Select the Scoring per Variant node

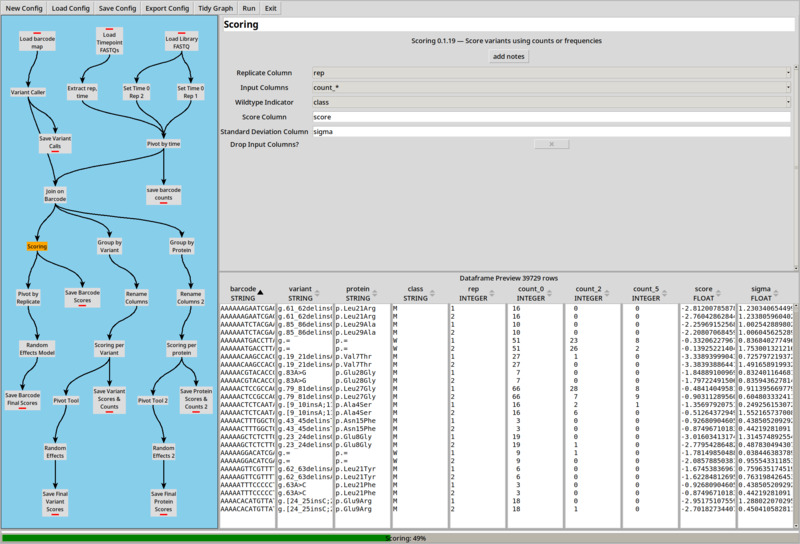point(109,349)
